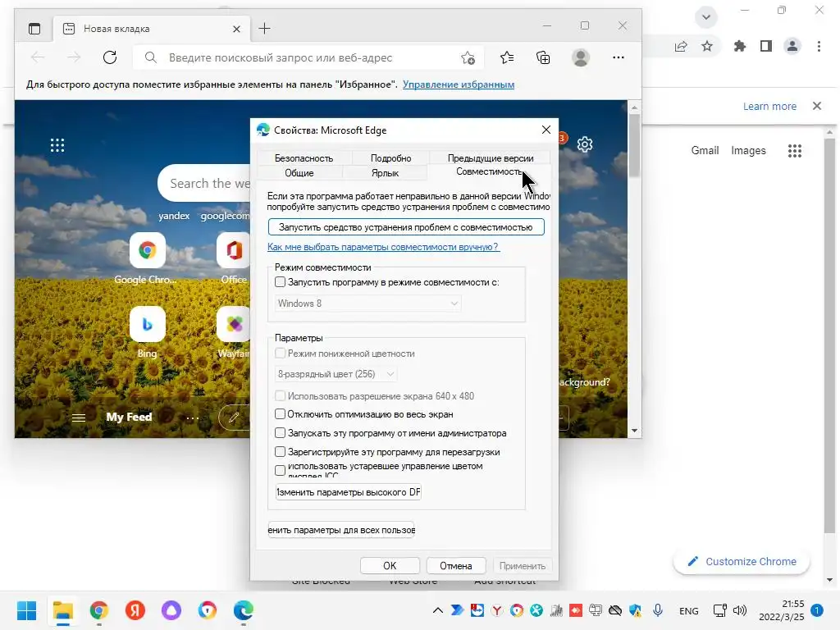The height and width of the screenshot is (630, 840).
Task: Click the Edge scrollbar down arrow
Action: [x=634, y=430]
